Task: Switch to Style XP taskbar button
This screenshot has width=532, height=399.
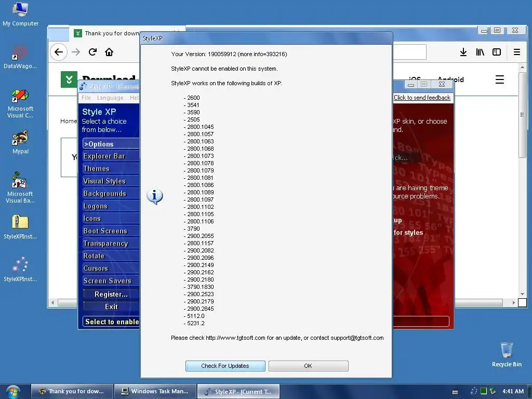Action: click(238, 391)
